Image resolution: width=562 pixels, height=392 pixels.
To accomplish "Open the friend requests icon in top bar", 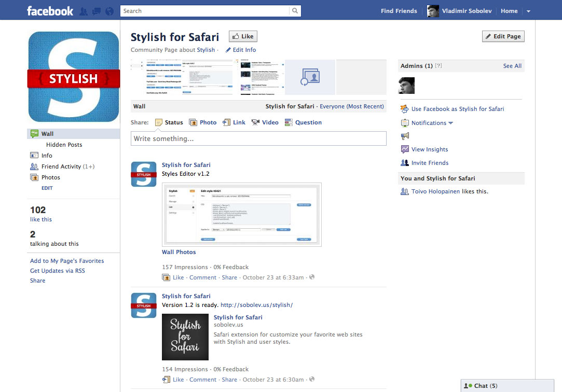I will click(x=83, y=10).
